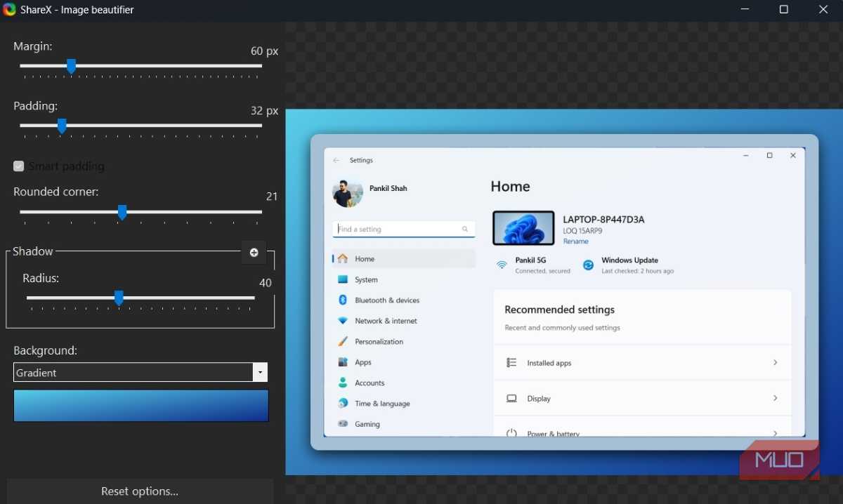Image resolution: width=843 pixels, height=504 pixels.
Task: Click Accounts person icon
Action: (x=343, y=383)
